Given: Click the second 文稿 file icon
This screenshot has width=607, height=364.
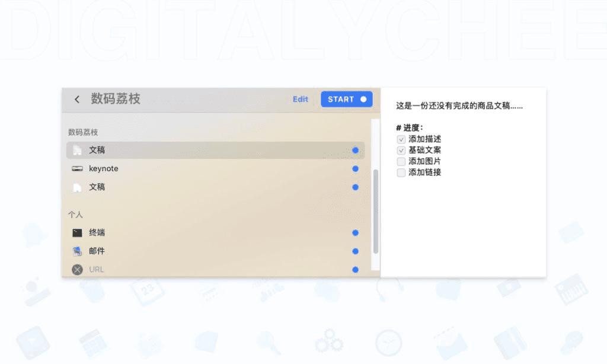Looking at the screenshot, I should coord(77,187).
